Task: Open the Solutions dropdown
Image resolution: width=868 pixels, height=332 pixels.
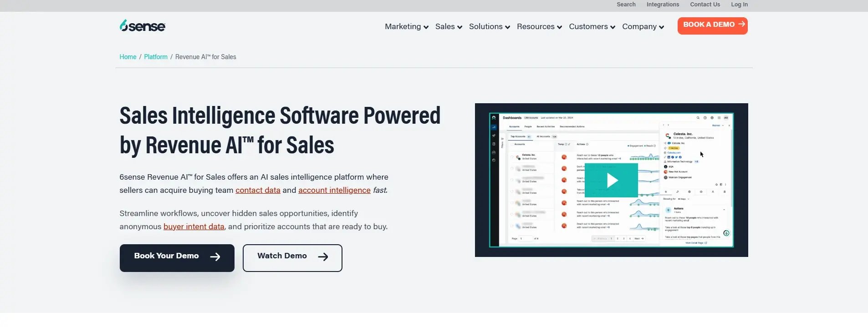Action: [490, 27]
